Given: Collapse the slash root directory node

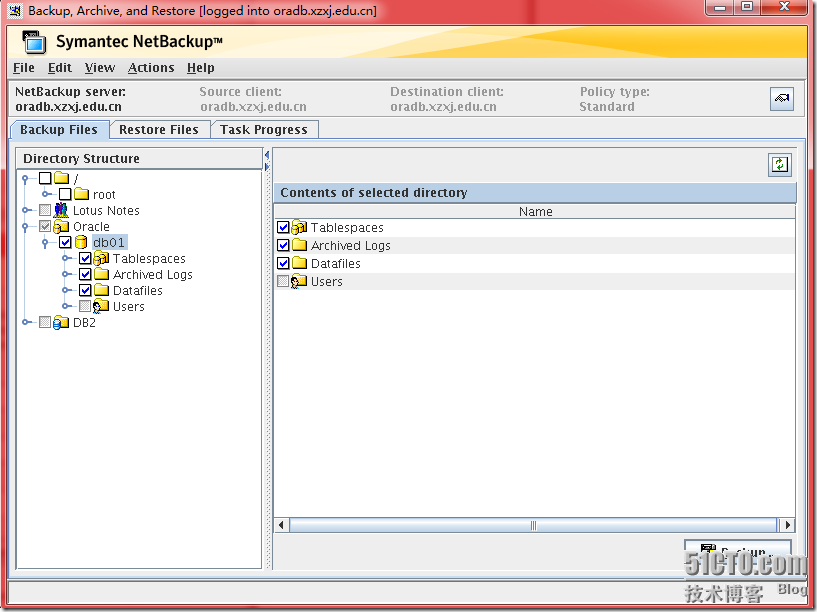Looking at the screenshot, I should [x=24, y=179].
